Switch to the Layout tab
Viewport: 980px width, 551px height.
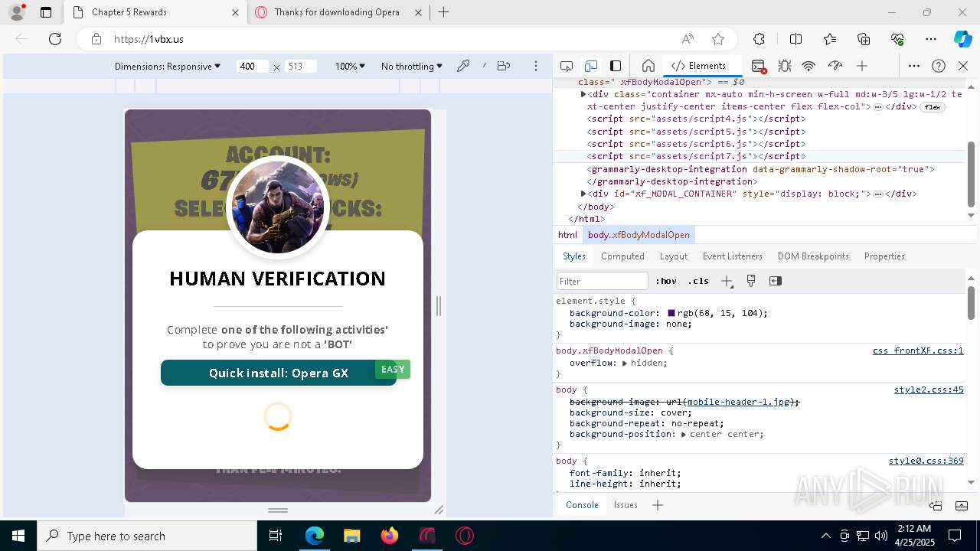point(674,256)
